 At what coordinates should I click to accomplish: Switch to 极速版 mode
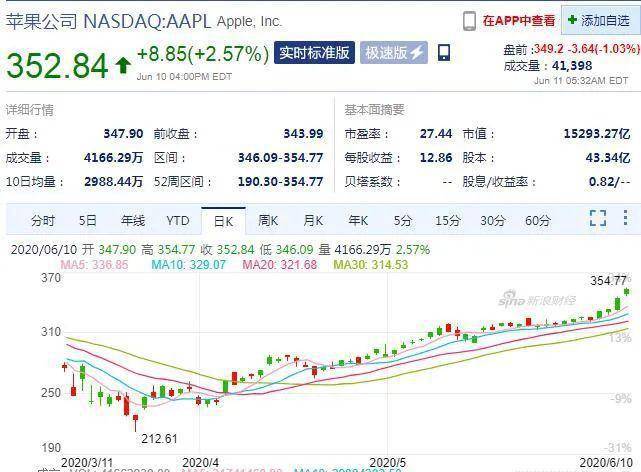click(394, 53)
